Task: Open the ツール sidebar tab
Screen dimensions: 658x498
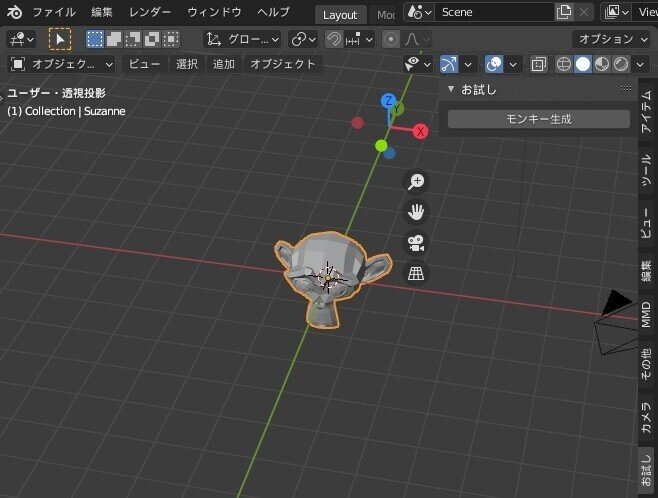Action: tap(646, 169)
